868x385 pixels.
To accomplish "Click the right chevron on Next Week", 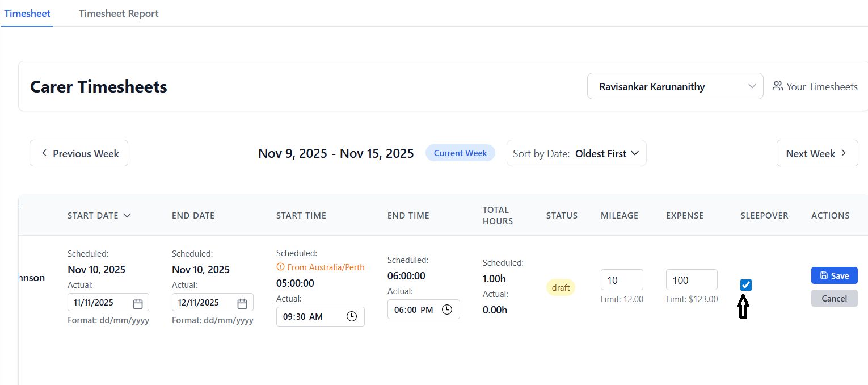I will point(844,153).
